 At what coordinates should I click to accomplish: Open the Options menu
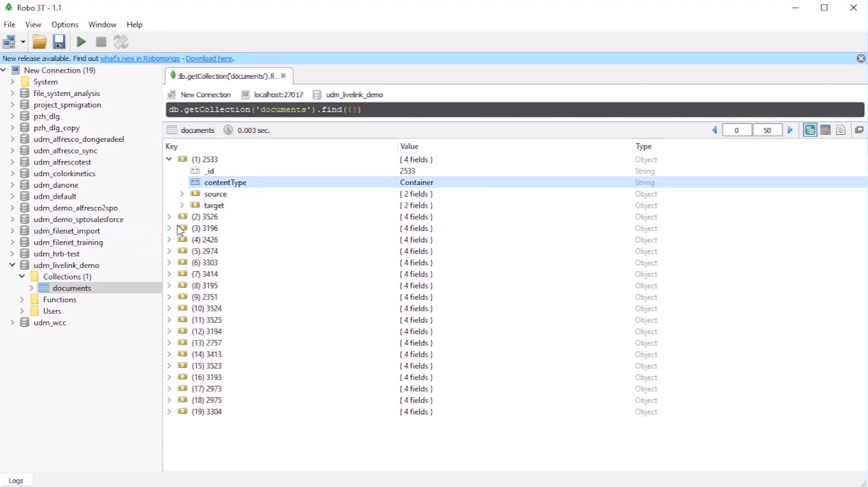coord(65,25)
